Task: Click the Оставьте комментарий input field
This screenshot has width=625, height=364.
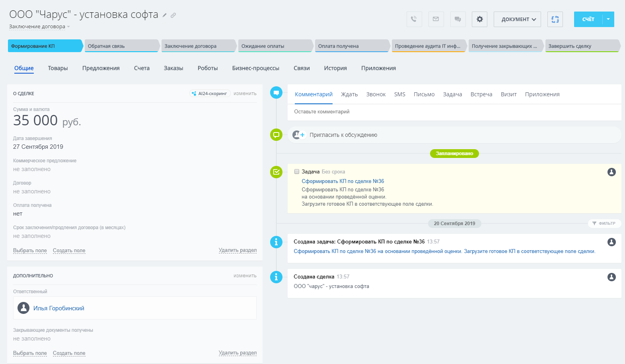Action: click(x=454, y=112)
